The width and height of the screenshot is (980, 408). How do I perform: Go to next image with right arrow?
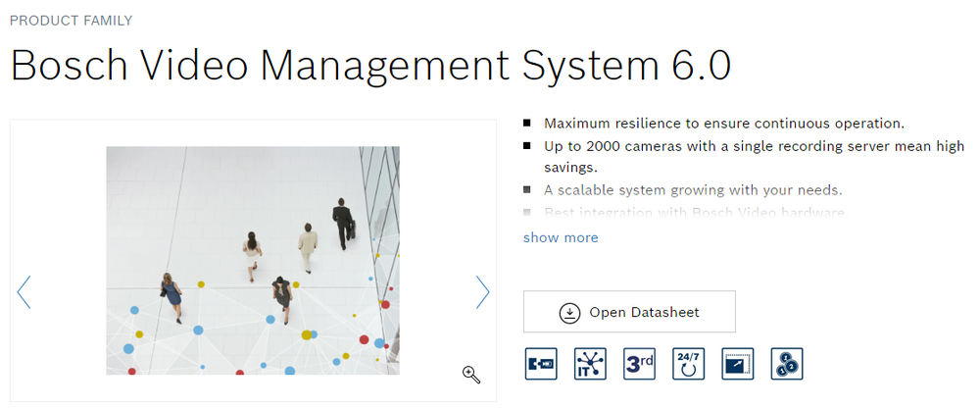click(x=482, y=292)
